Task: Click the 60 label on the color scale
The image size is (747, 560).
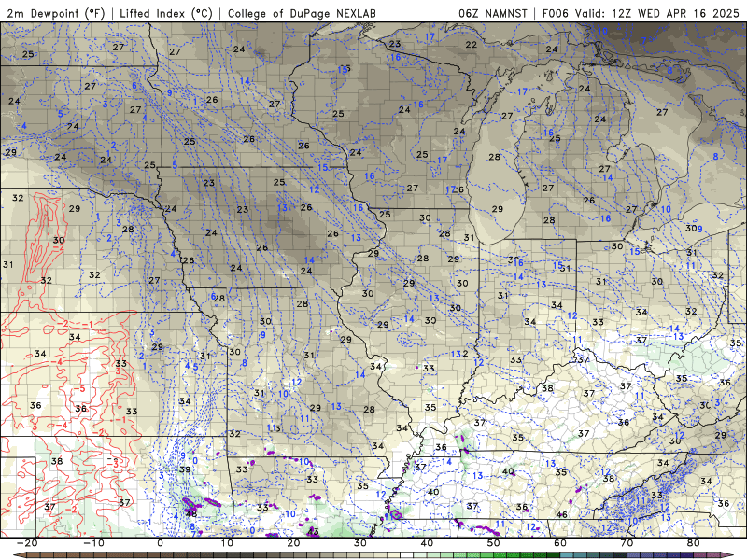Action: tap(560, 543)
